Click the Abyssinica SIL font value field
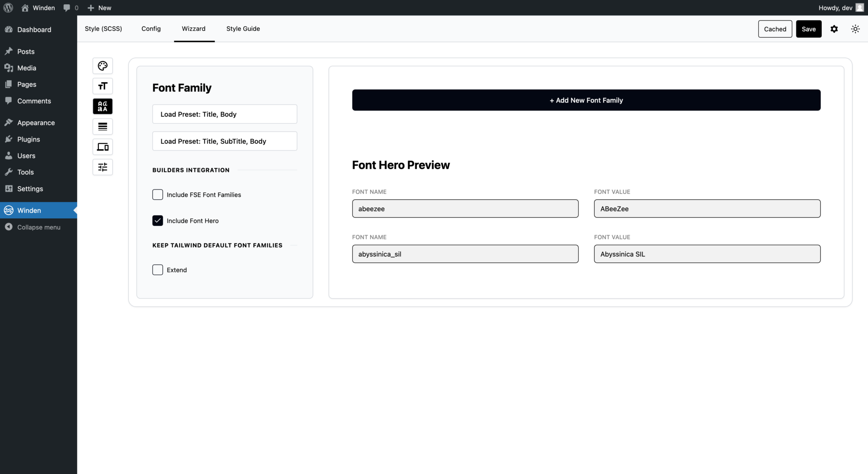 pos(707,254)
